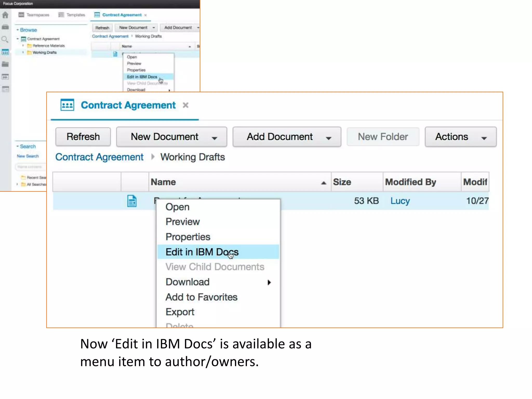Choose Properties from the context menu
Viewport: 532px width, 399px height.
tap(218, 237)
